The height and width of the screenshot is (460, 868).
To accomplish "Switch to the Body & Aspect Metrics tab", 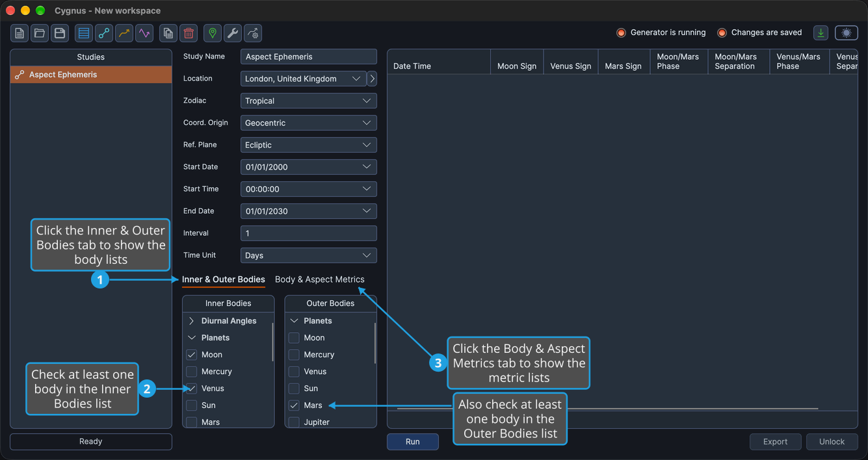I will click(320, 279).
